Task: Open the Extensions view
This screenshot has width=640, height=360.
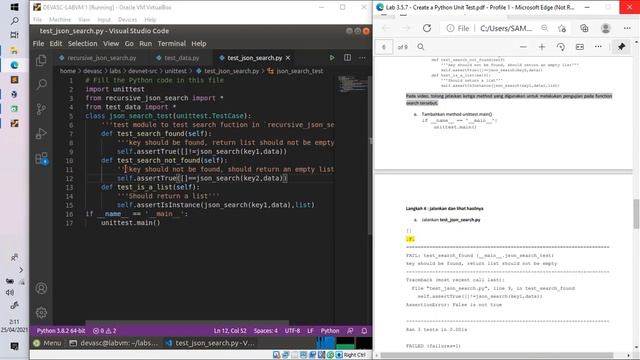Action: [41, 158]
